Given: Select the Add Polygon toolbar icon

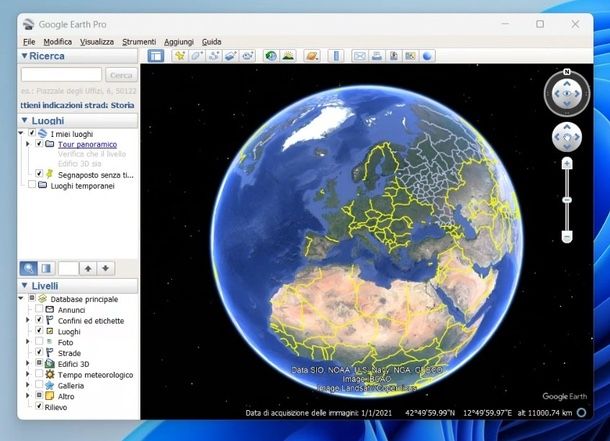Looking at the screenshot, I should tap(197, 56).
